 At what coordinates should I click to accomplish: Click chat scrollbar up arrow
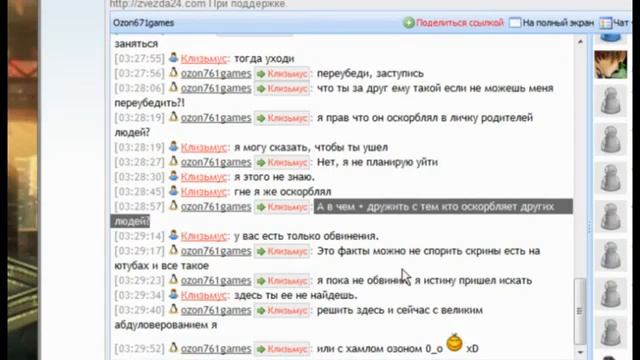coord(580,42)
